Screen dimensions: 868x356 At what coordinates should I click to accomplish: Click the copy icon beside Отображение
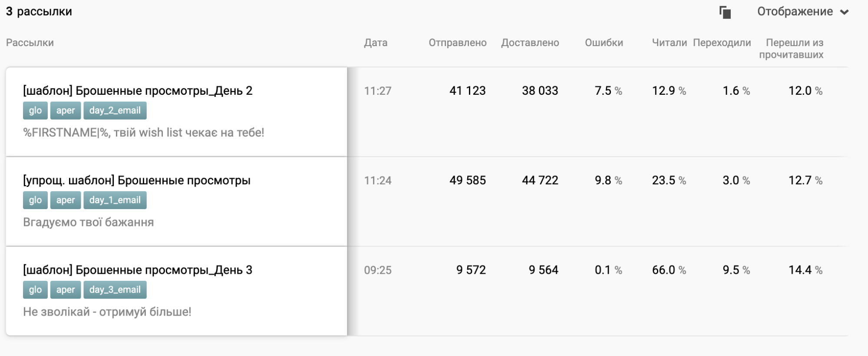(x=725, y=12)
